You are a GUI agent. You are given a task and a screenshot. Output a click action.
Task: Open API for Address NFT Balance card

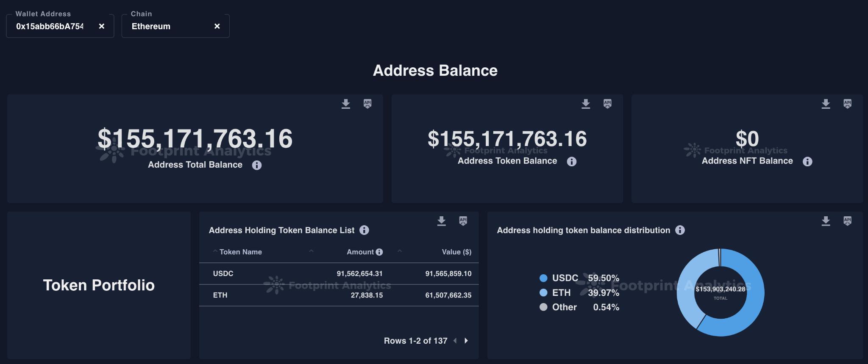847,104
